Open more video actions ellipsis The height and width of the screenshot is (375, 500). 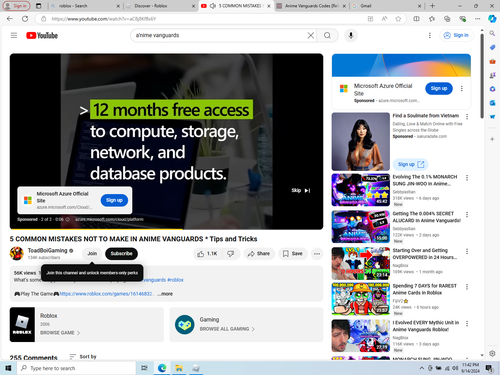click(x=317, y=254)
